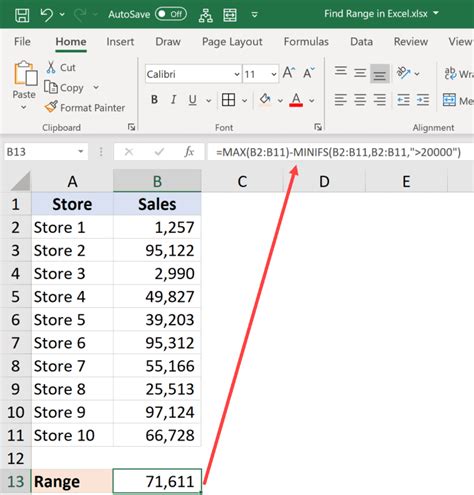Image resolution: width=474 pixels, height=495 pixels.
Task: Open the Review tab
Action: 411,42
